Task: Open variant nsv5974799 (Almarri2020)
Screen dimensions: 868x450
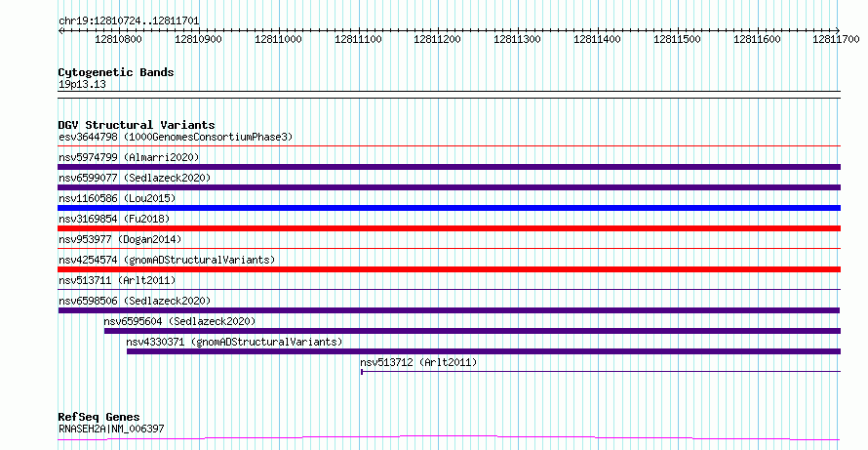Action: pyautogui.click(x=129, y=157)
